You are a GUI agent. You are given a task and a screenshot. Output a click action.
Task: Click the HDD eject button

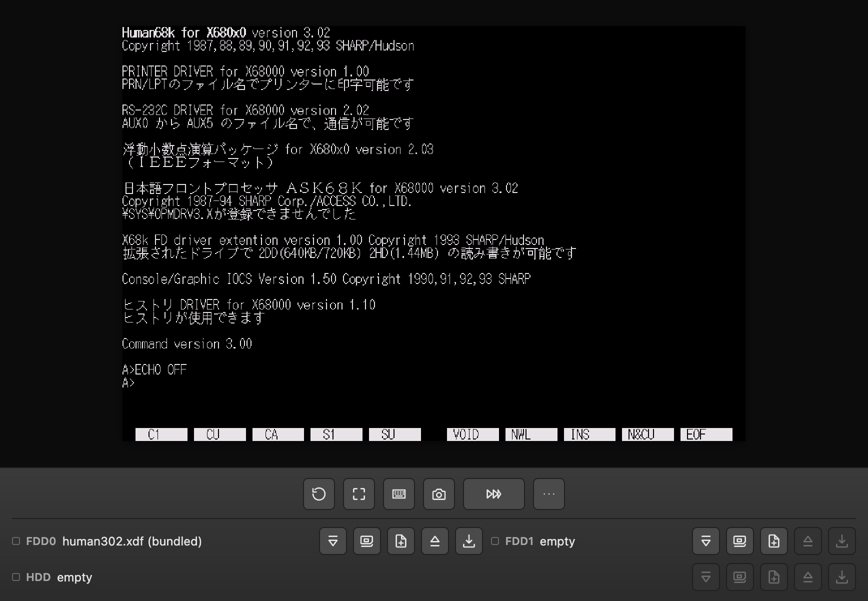[808, 577]
